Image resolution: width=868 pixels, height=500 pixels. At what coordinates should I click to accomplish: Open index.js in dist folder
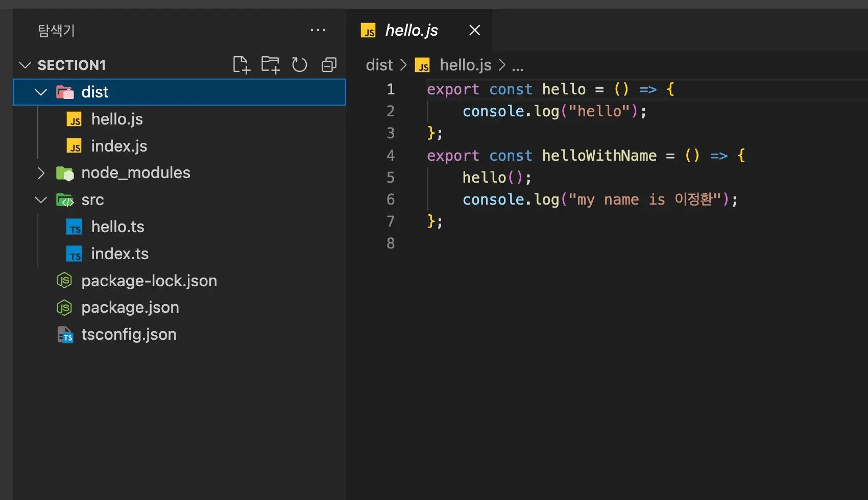119,146
